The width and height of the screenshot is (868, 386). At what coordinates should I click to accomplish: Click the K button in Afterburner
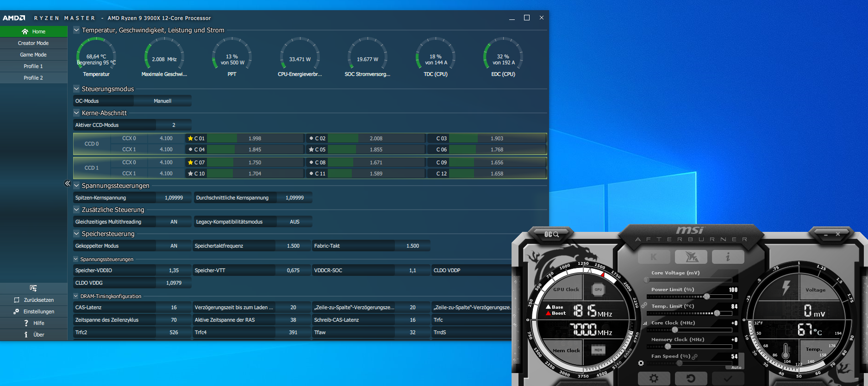coord(654,257)
